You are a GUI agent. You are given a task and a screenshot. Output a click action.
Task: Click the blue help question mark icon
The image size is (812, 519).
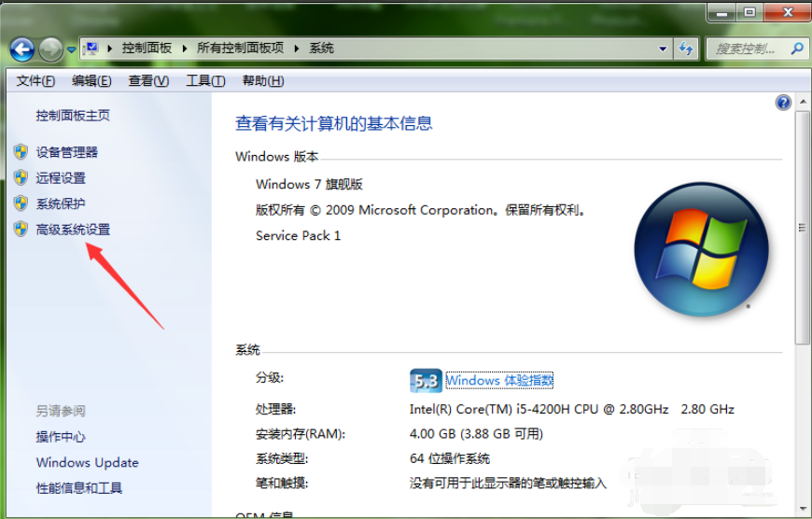point(783,103)
